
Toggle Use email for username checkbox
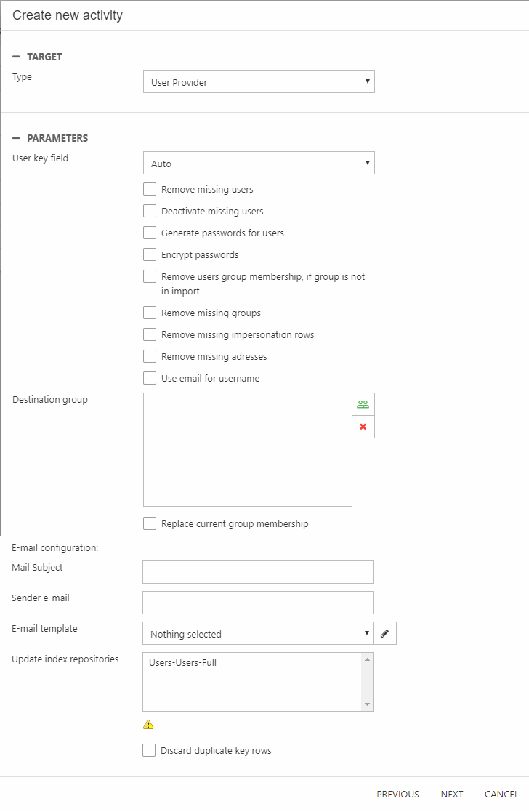(x=150, y=378)
